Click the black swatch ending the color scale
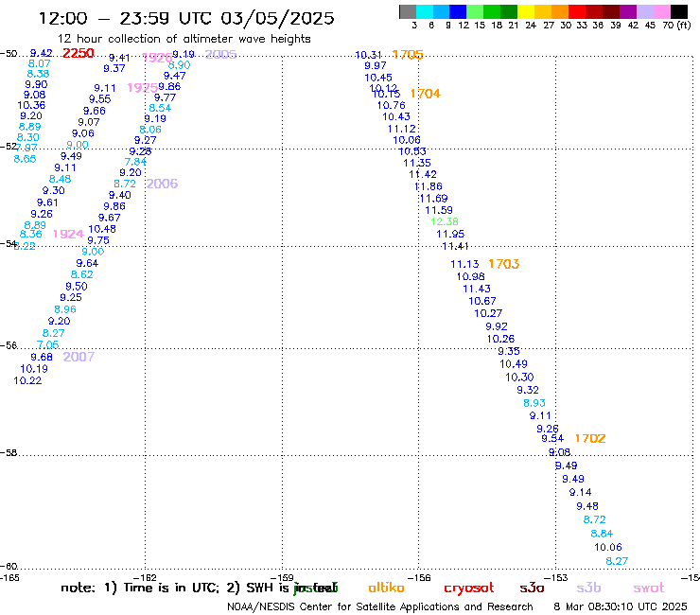This screenshot has width=700, height=615. (679, 11)
